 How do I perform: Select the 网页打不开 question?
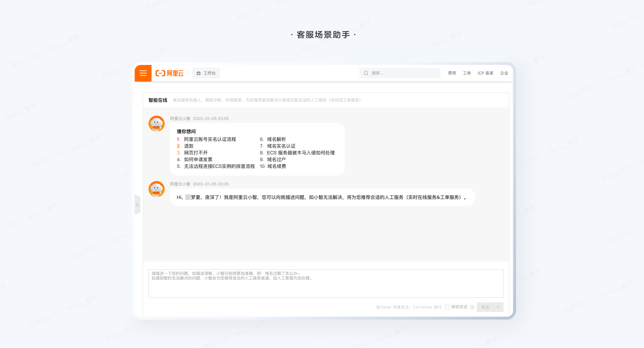click(196, 153)
